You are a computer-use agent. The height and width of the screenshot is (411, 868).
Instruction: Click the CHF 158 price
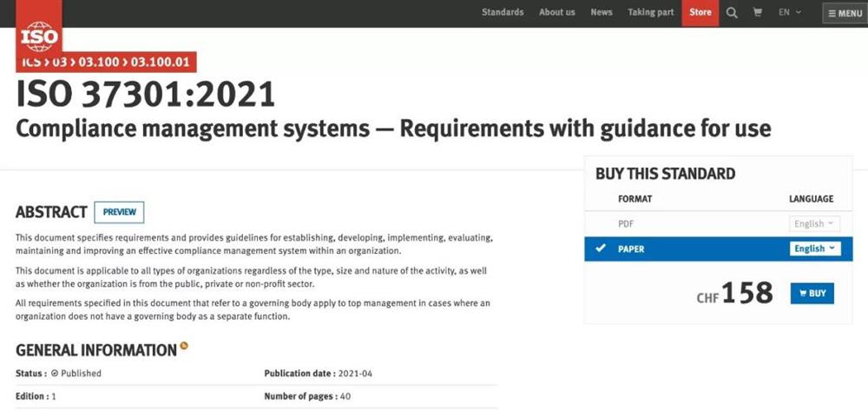click(x=734, y=293)
